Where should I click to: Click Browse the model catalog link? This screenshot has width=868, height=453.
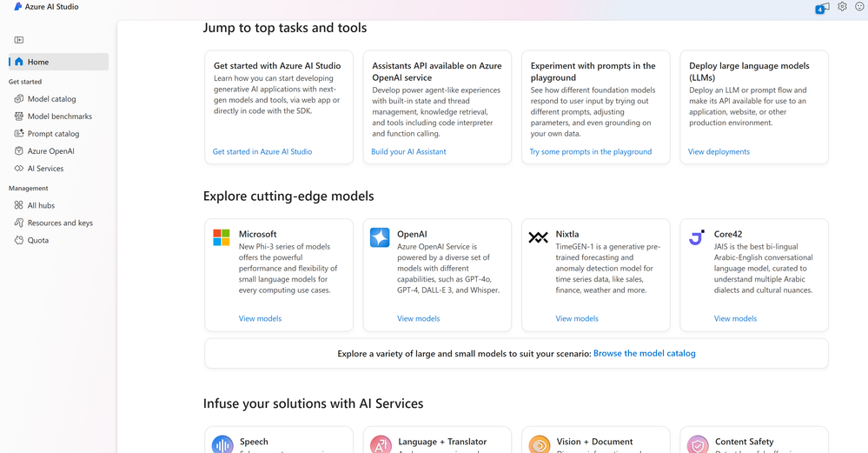[645, 353]
